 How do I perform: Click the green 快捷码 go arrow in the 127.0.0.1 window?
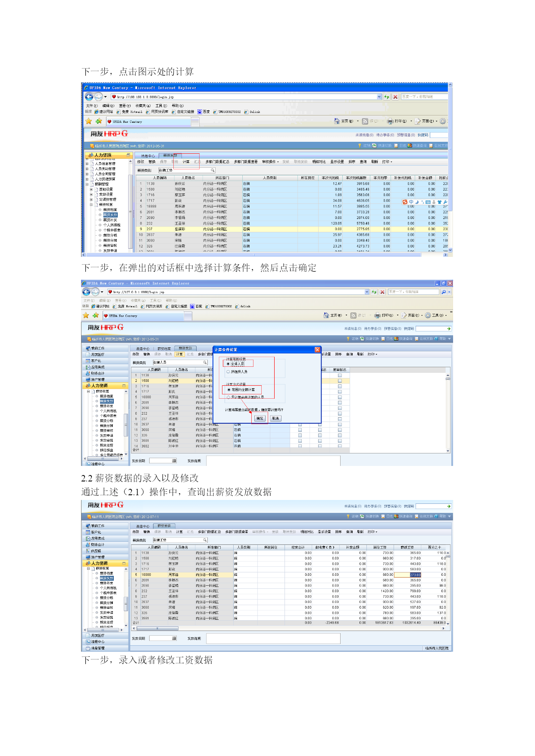coord(449,329)
